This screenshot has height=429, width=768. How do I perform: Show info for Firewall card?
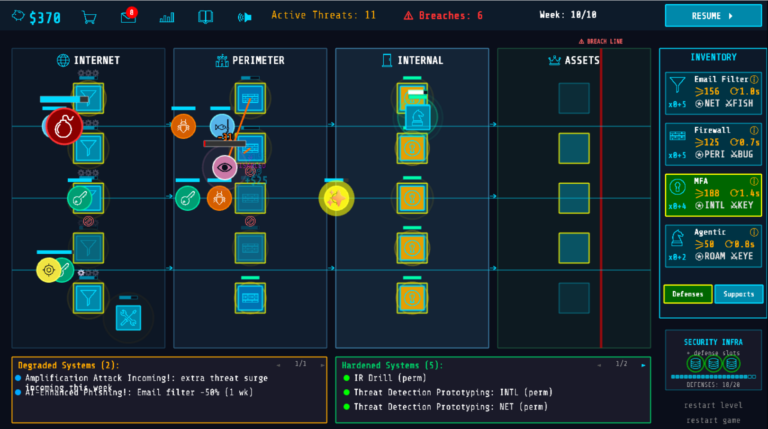tap(754, 130)
